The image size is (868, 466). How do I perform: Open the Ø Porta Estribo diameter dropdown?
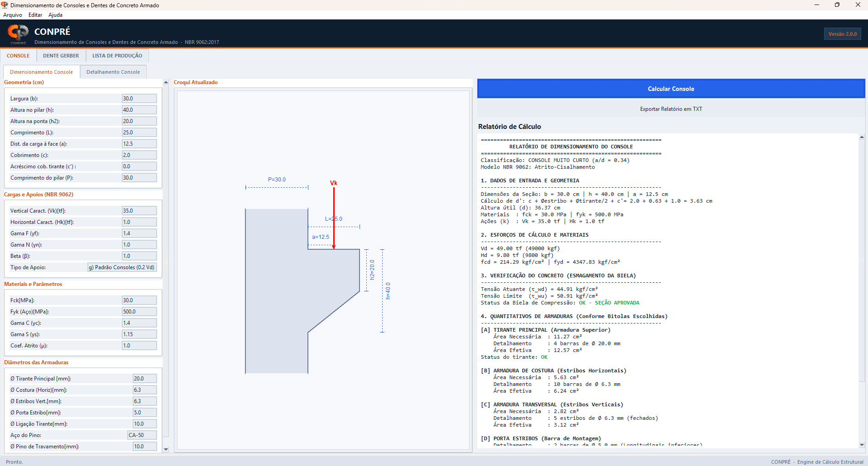pyautogui.click(x=145, y=413)
